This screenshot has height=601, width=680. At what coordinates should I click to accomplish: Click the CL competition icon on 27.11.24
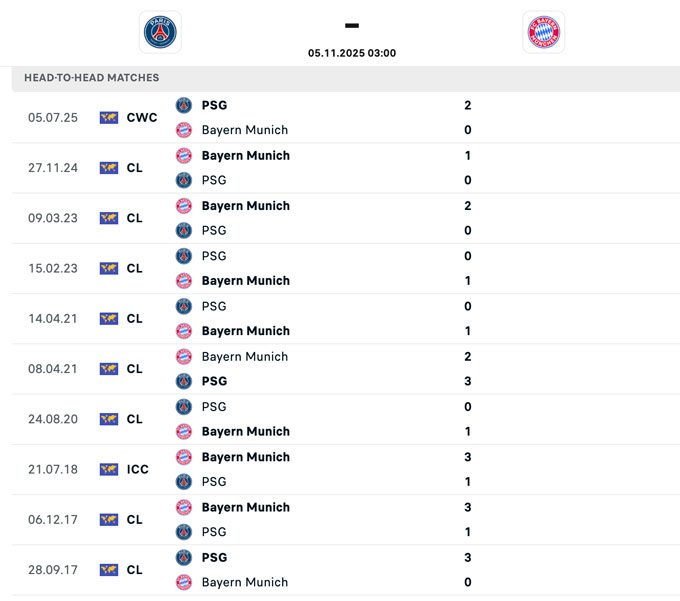pos(109,168)
